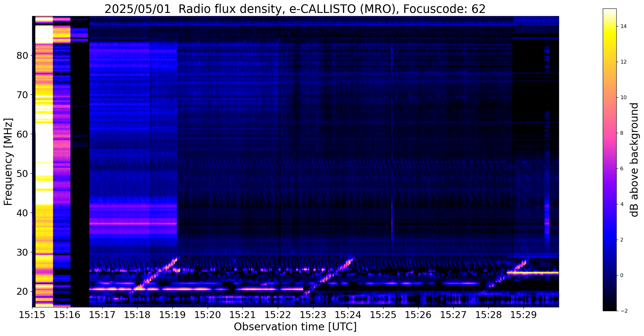Click the 'Frequency [MHz]' axis label
644x336 pixels.
[8, 162]
